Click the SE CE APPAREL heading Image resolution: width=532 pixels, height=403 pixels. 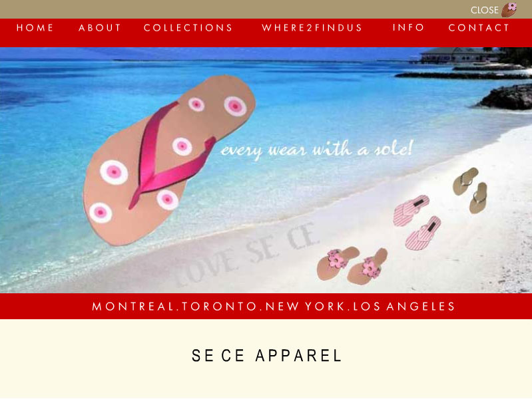pos(266,356)
